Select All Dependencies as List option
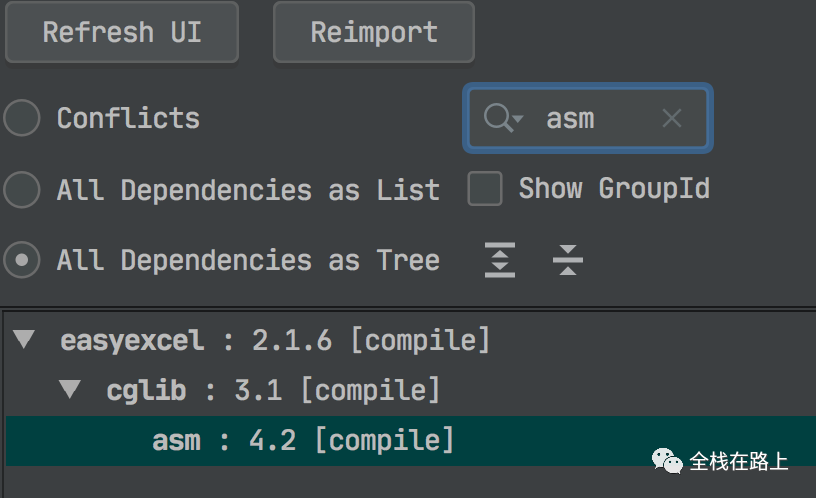Screen dimensions: 816x498 coord(22,189)
